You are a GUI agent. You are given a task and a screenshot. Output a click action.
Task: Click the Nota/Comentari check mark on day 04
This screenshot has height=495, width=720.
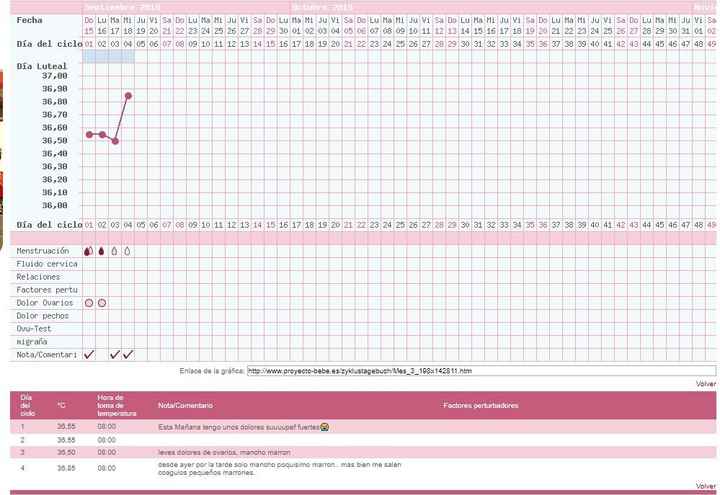(x=128, y=354)
